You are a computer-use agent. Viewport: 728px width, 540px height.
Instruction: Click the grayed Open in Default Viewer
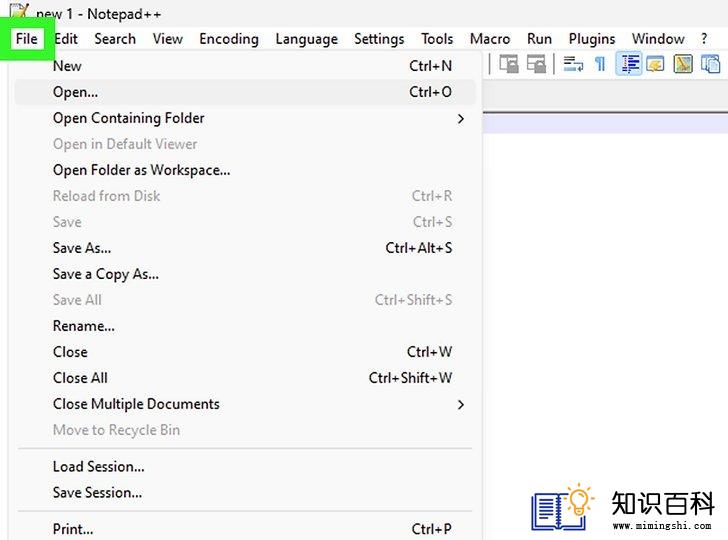click(x=245, y=144)
